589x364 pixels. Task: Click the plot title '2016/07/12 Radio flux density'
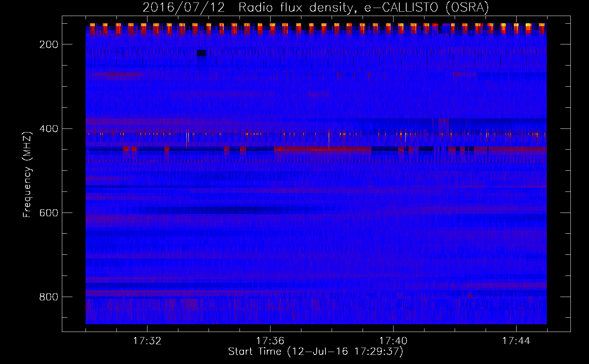pos(316,7)
